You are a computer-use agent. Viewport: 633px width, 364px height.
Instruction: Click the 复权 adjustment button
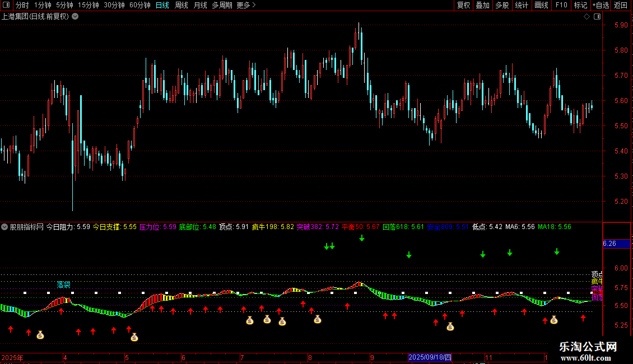(463, 5)
